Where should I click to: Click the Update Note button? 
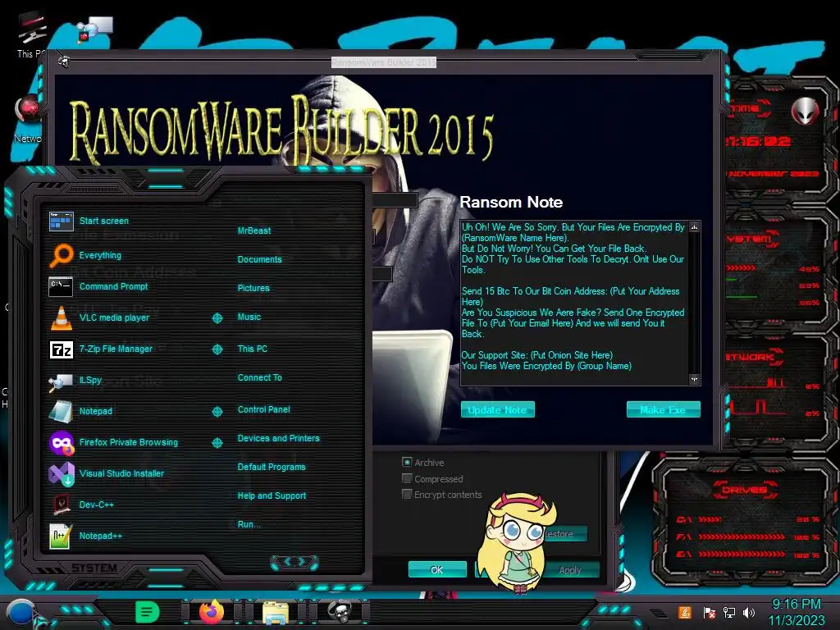(x=498, y=410)
